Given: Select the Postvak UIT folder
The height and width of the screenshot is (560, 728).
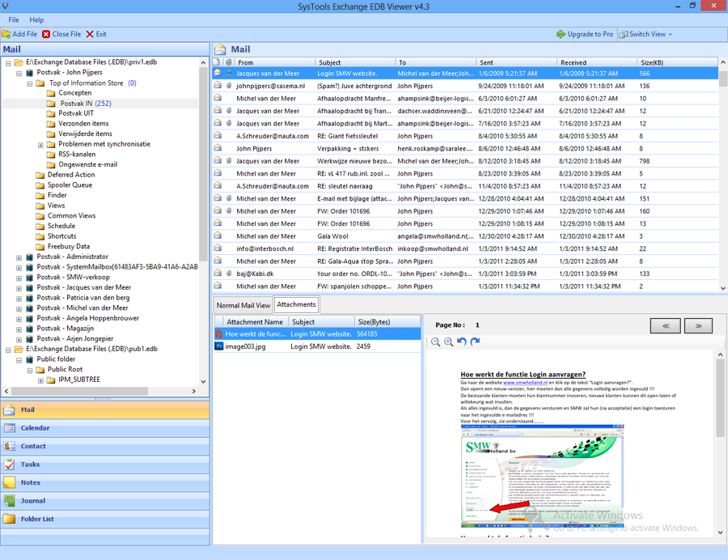Looking at the screenshot, I should [76, 113].
